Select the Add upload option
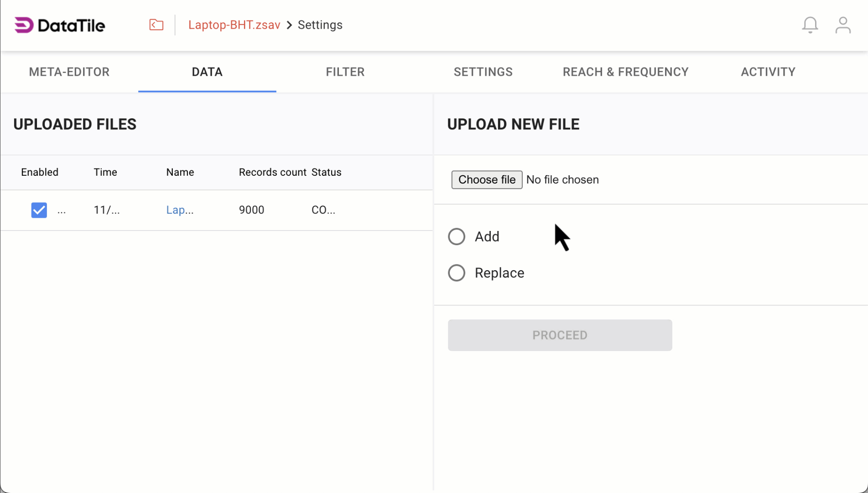 [x=457, y=236]
